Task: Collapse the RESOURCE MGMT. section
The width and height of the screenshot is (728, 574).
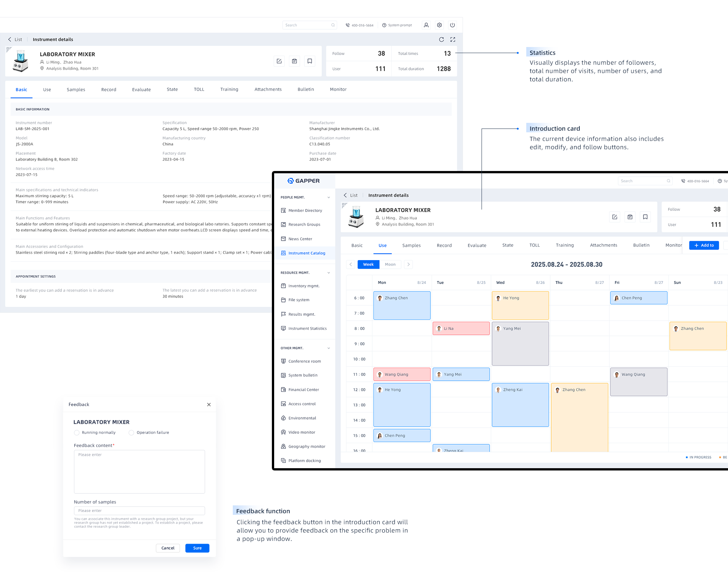Action: (x=328, y=273)
